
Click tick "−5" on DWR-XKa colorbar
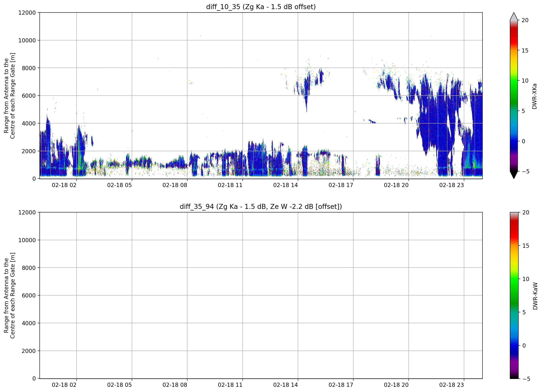point(526,171)
